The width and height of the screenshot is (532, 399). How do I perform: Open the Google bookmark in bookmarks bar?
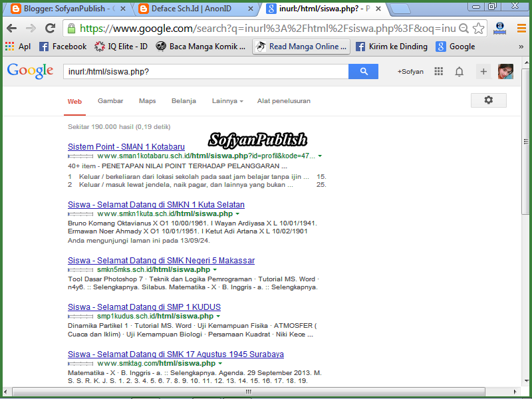tap(456, 47)
